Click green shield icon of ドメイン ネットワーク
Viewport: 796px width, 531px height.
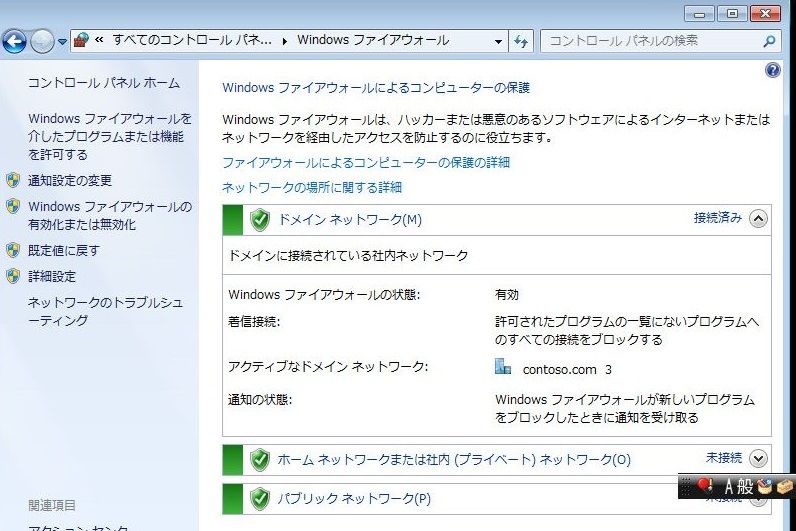click(260, 220)
